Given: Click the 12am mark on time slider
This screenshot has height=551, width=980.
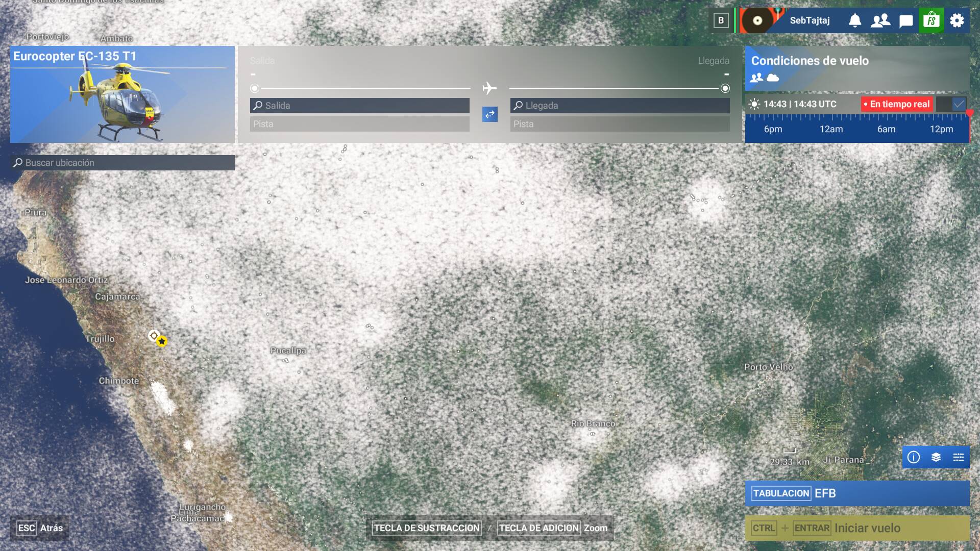Looking at the screenshot, I should (x=831, y=129).
